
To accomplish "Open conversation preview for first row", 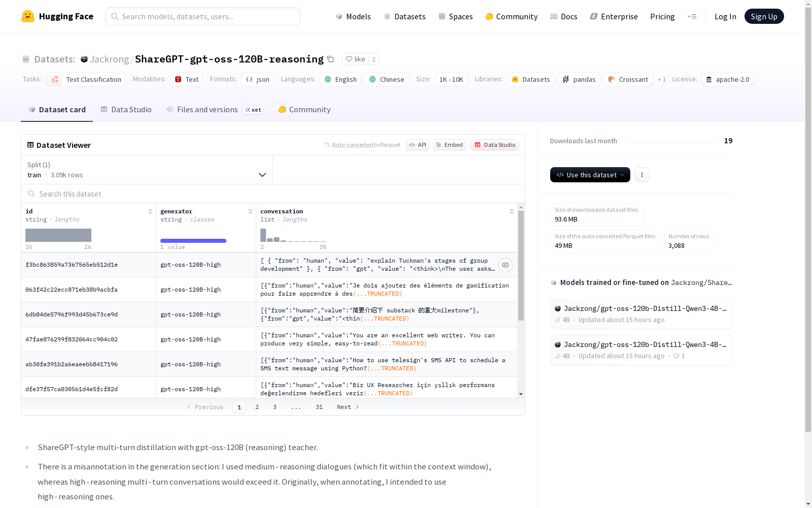I will coord(505,265).
